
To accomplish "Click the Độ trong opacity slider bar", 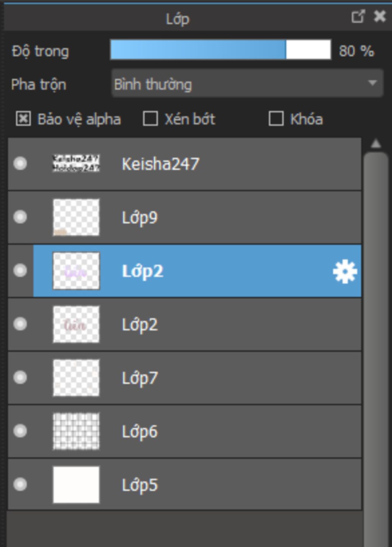I will [220, 50].
